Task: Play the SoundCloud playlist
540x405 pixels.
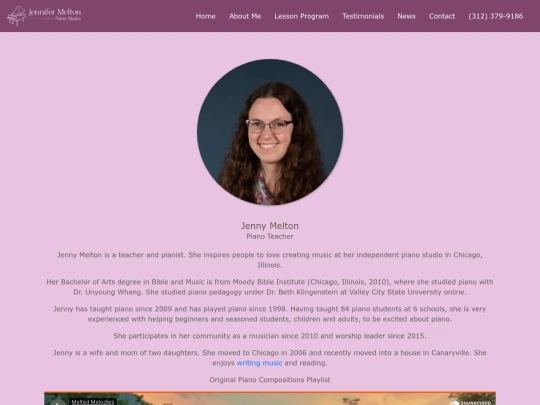Action: point(58,402)
